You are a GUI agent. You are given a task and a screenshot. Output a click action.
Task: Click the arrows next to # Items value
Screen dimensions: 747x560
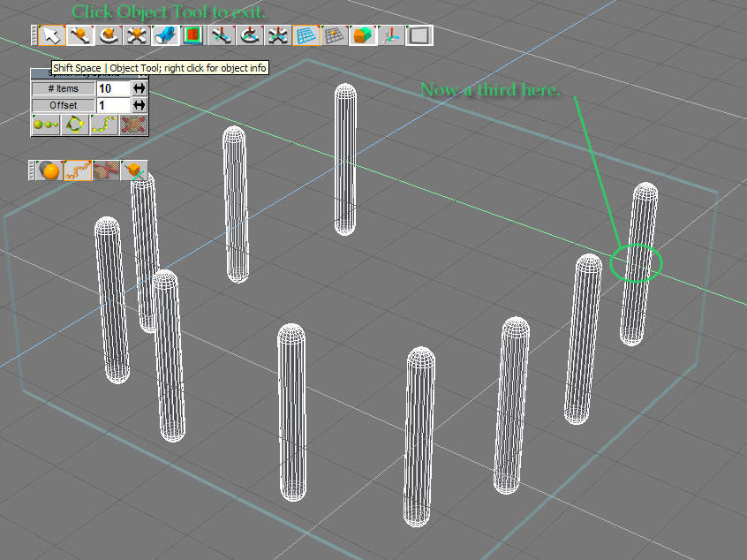pyautogui.click(x=139, y=88)
